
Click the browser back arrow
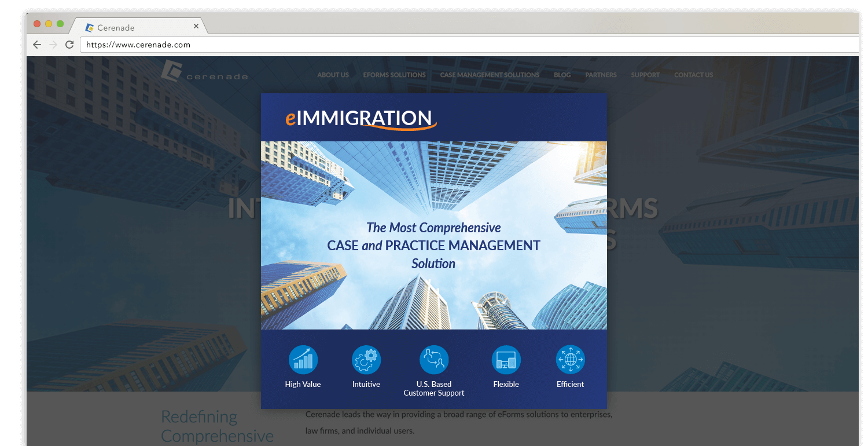37,45
